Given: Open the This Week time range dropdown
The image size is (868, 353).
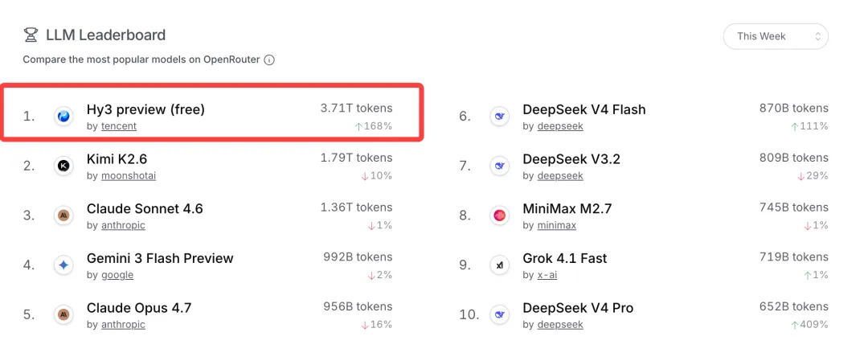Looking at the screenshot, I should (776, 36).
